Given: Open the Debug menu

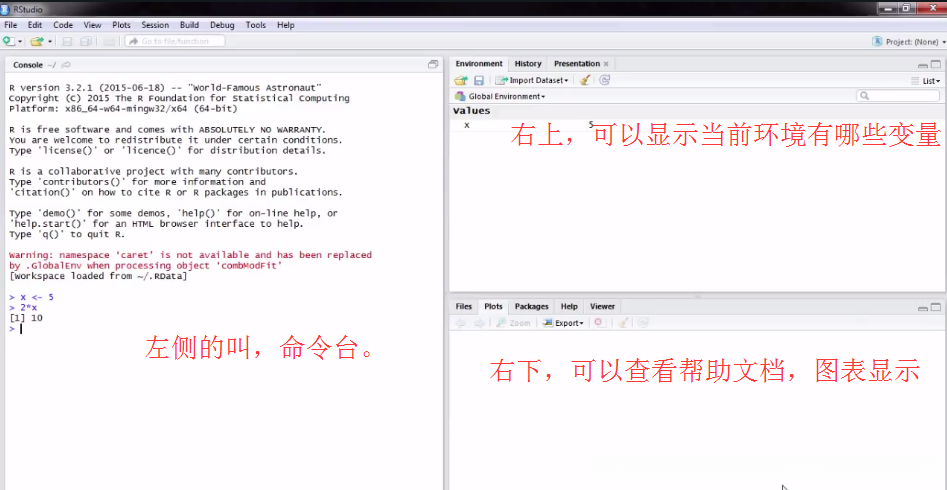Looking at the screenshot, I should coord(222,25).
